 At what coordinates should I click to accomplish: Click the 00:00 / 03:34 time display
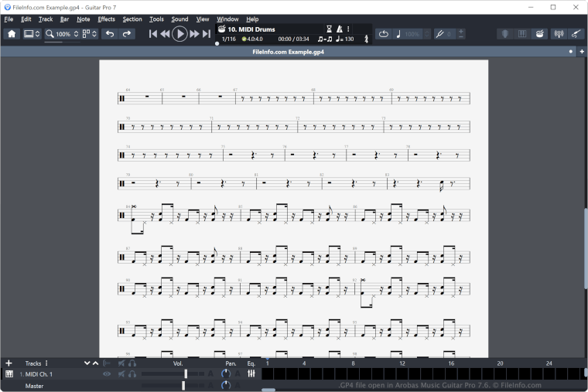(294, 39)
